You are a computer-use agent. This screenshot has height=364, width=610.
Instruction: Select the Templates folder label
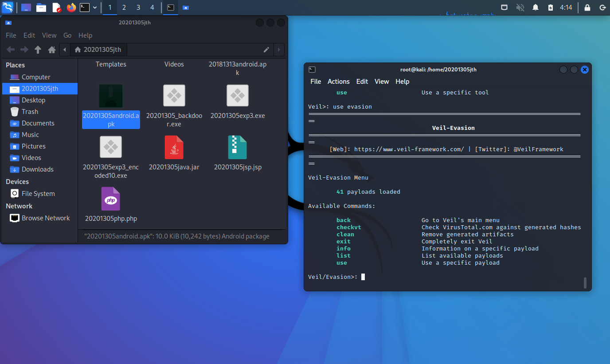(x=111, y=64)
